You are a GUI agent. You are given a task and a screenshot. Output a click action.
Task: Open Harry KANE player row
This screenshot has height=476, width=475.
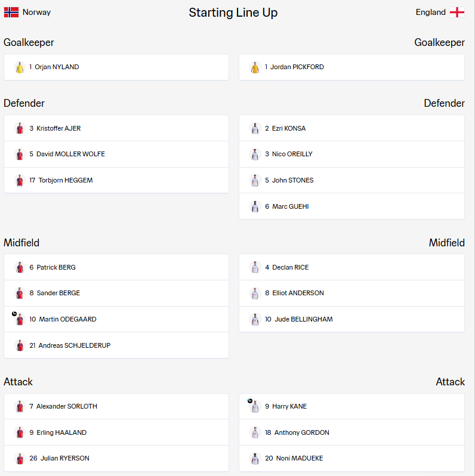coord(351,406)
